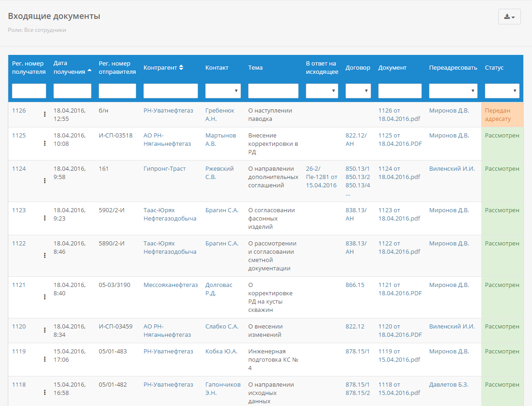532x406 pixels.
Task: Open three-dot menu for document 1118
Action: click(x=45, y=393)
